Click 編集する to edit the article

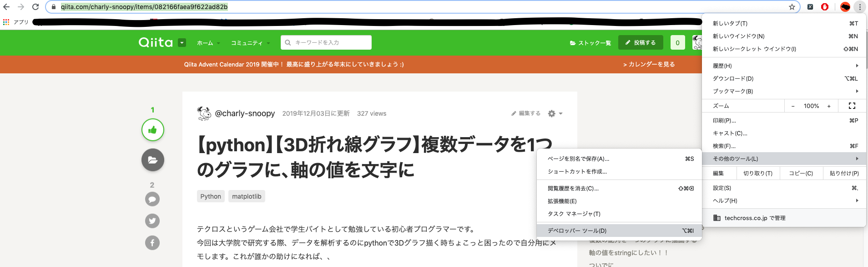click(526, 113)
